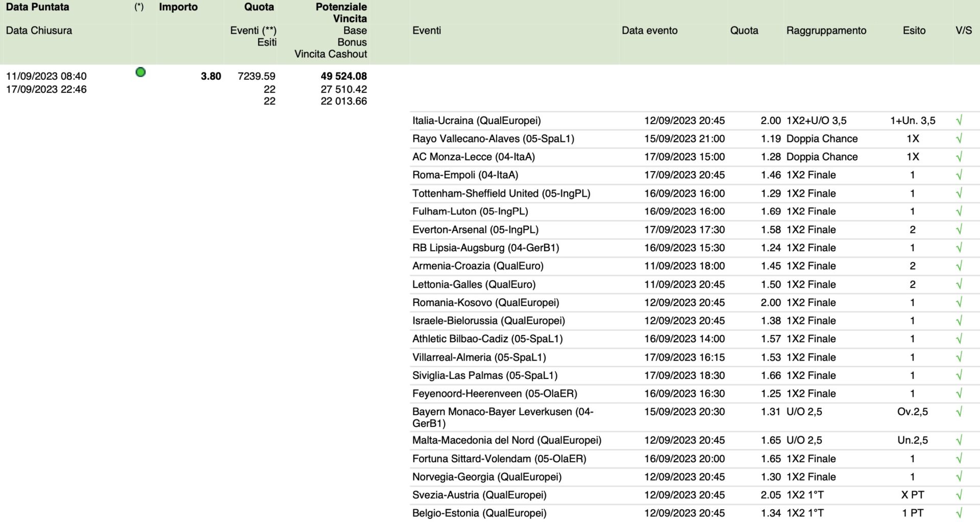Click the 2.05 odds for Svezia-Austria

coord(771,495)
